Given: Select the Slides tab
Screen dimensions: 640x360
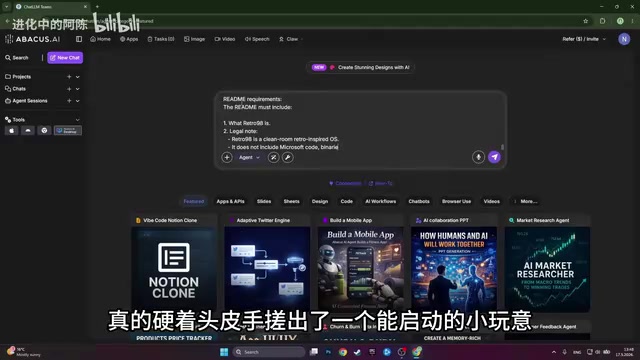Looking at the screenshot, I should coord(264,201).
